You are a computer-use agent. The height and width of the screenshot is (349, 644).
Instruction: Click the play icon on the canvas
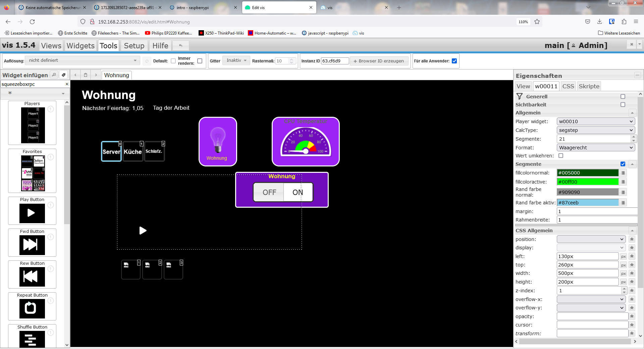tap(143, 231)
